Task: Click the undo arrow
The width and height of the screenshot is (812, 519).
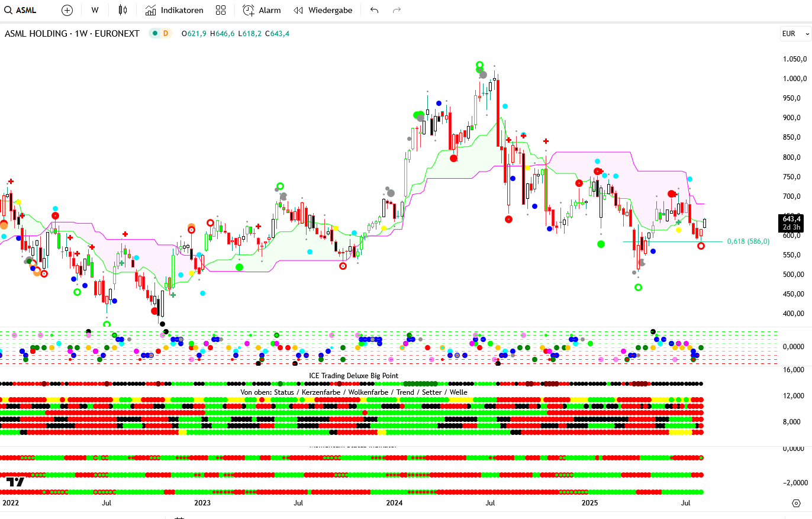Action: coord(374,10)
